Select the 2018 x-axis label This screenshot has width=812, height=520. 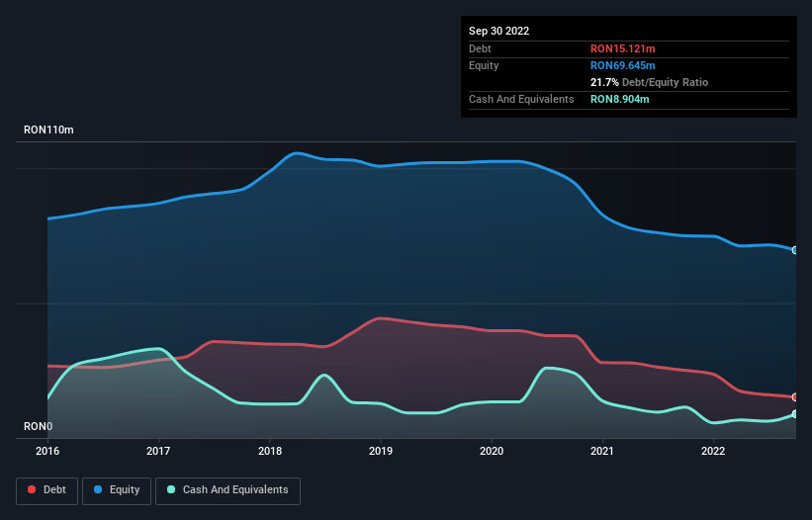(x=270, y=451)
